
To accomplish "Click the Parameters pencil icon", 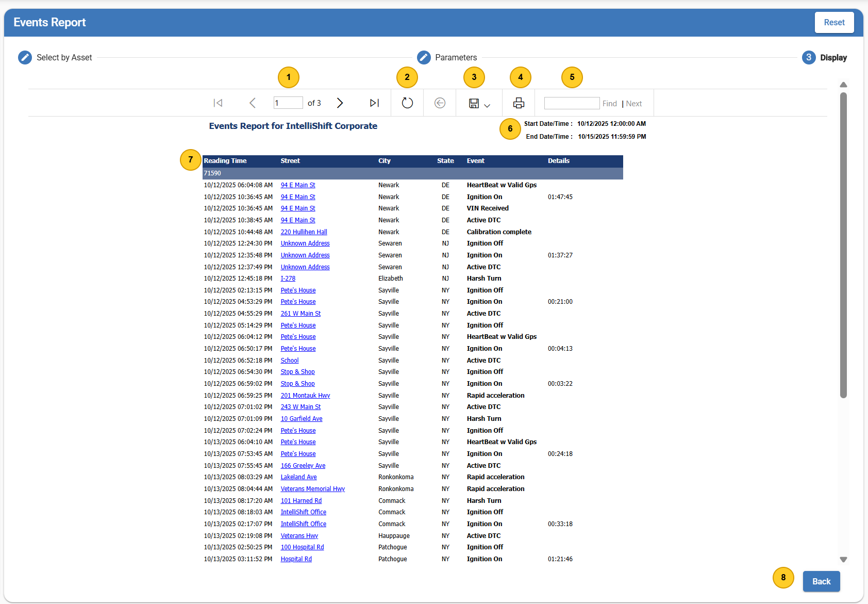I will pos(424,57).
